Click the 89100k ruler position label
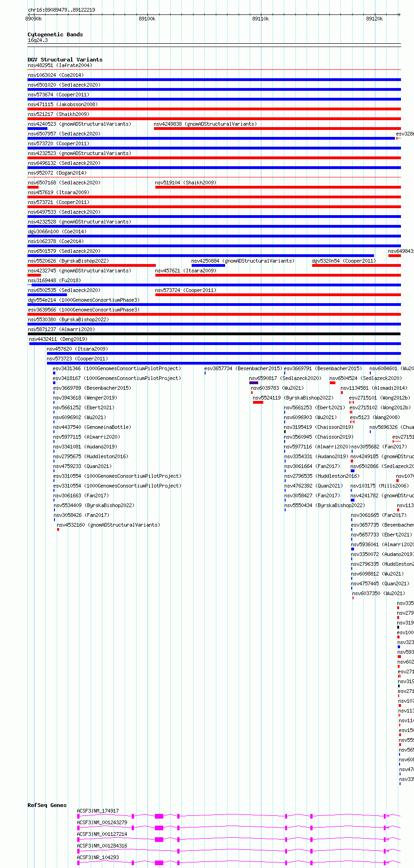The width and height of the screenshot is (414, 868). tap(147, 19)
